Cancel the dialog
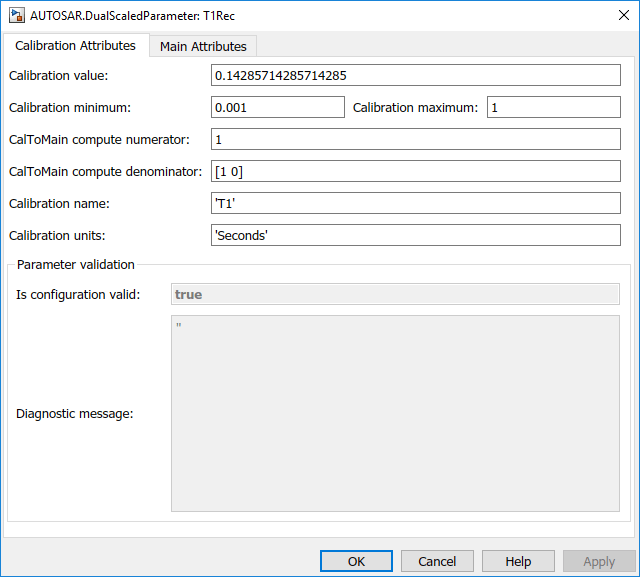The width and height of the screenshot is (640, 577). (437, 561)
